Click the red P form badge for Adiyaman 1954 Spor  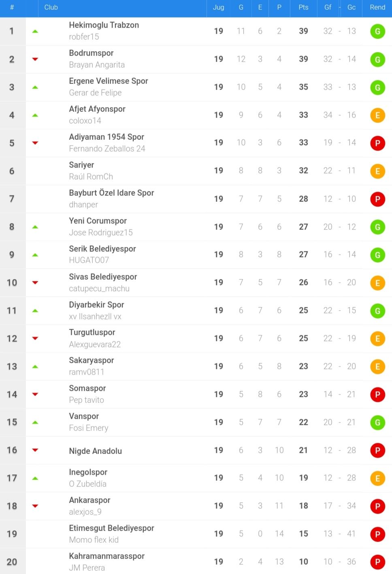point(377,143)
